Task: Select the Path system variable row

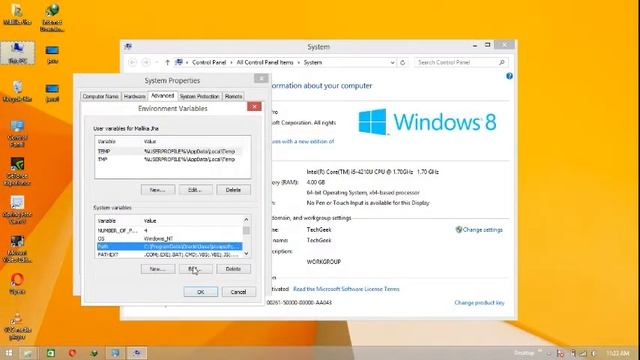Action: click(169, 247)
